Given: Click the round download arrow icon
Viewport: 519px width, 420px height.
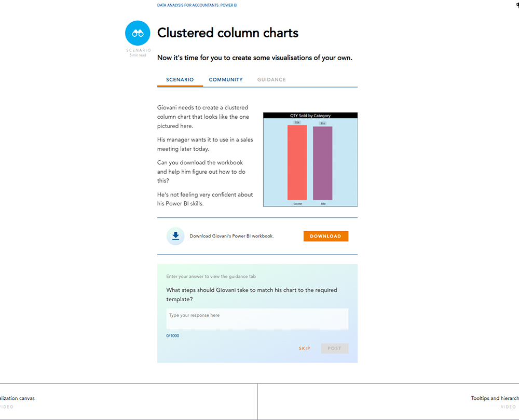Looking at the screenshot, I should [175, 236].
